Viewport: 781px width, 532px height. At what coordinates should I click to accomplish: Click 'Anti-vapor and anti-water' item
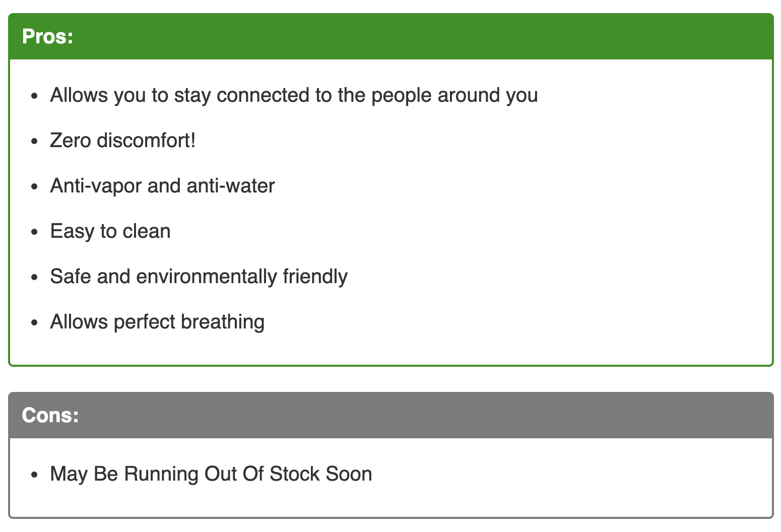coord(162,186)
